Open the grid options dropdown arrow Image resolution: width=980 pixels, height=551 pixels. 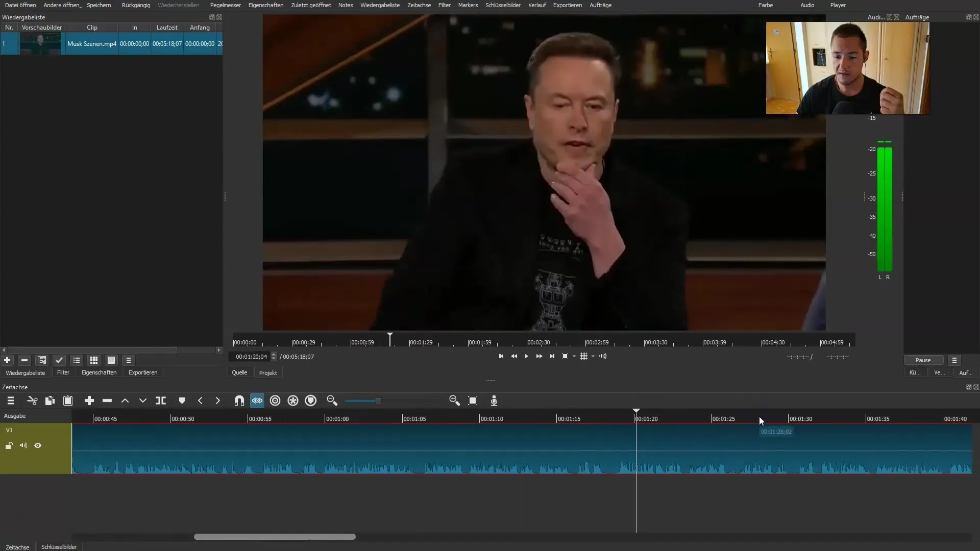click(593, 357)
